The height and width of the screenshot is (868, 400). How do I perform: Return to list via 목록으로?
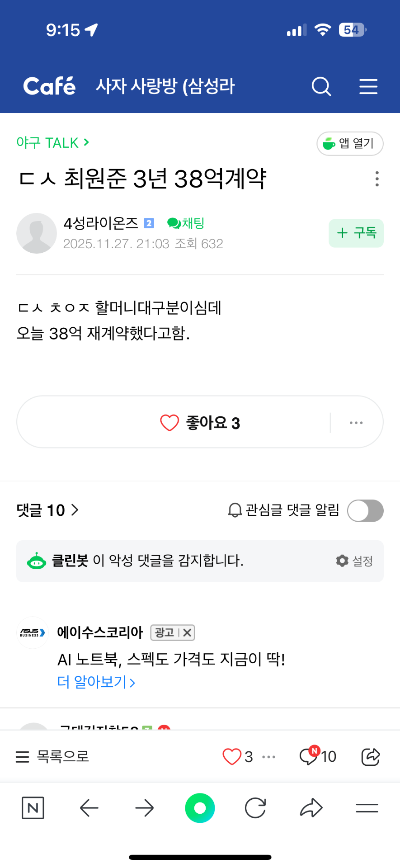point(52,756)
